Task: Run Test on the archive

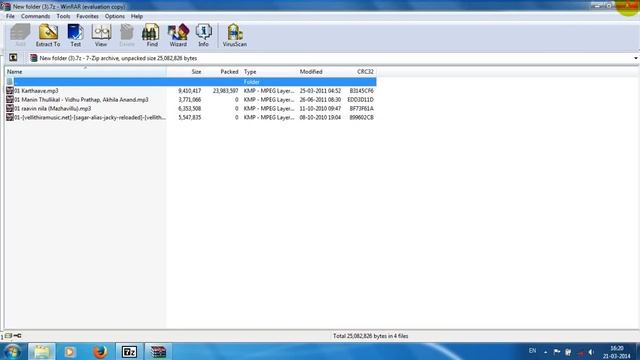Action: click(x=76, y=35)
